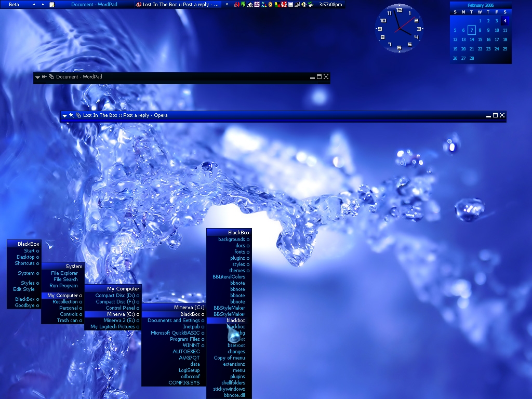Click the notepad icon in top toolbar

(52, 5)
